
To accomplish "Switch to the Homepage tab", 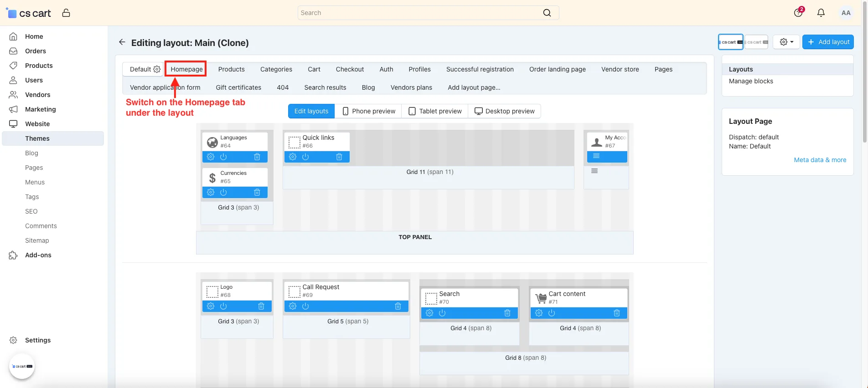I will pos(186,69).
